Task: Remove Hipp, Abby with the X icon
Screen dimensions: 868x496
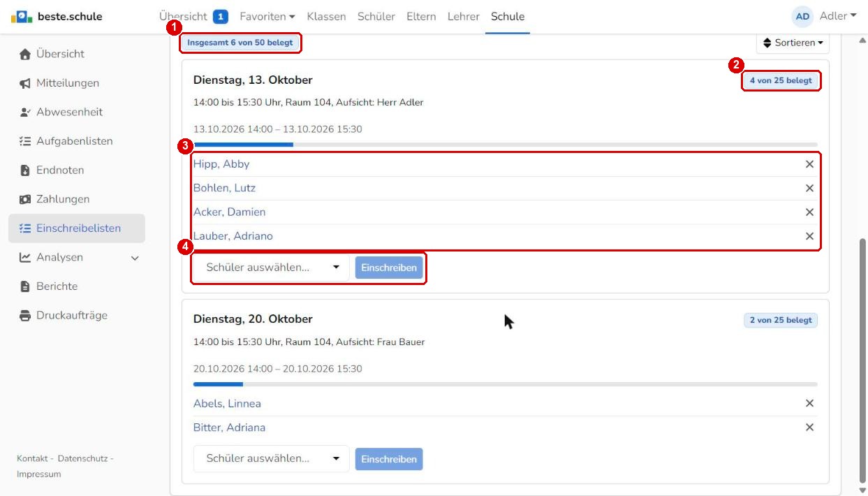Action: 809,164
